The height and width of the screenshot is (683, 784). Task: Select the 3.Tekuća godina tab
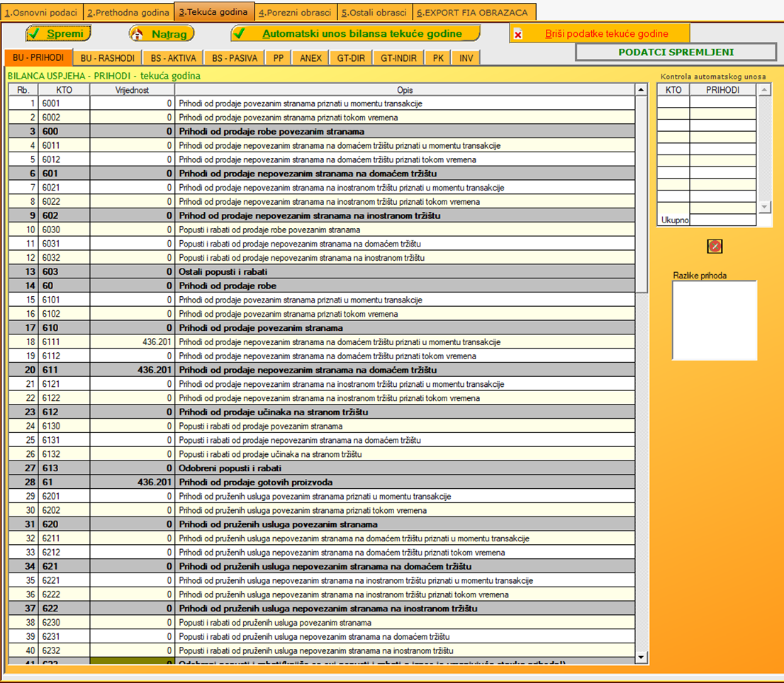click(213, 11)
